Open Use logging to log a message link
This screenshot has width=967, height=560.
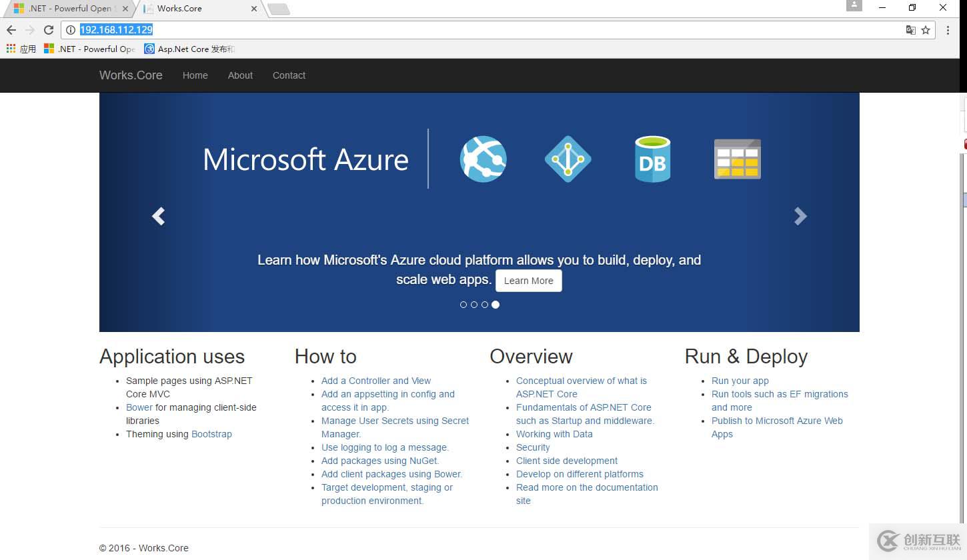tap(385, 447)
